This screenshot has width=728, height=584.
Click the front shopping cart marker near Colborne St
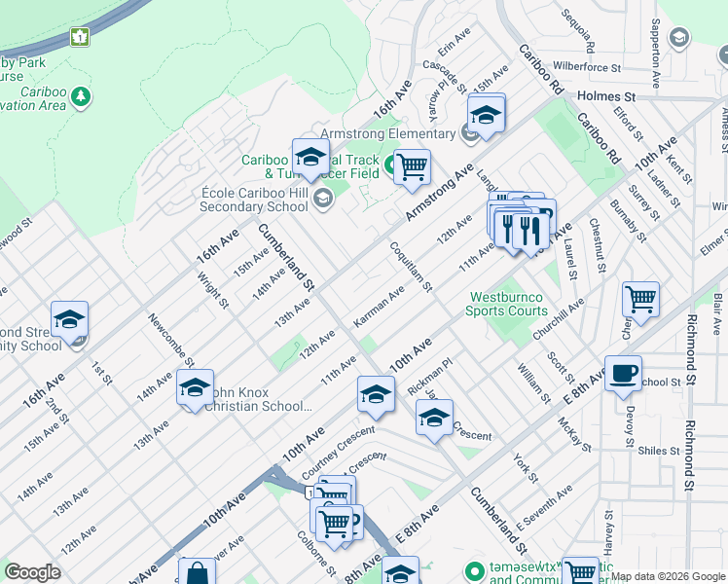coord(334,527)
